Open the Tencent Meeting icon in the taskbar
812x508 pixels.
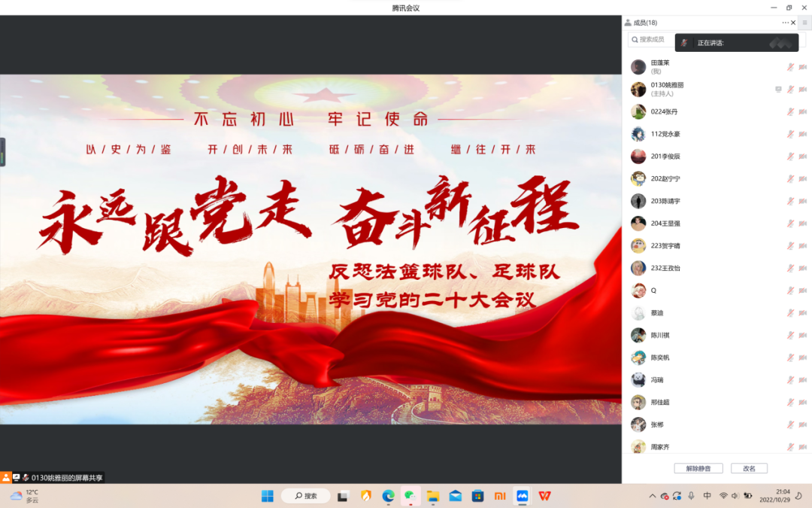pos(522,496)
